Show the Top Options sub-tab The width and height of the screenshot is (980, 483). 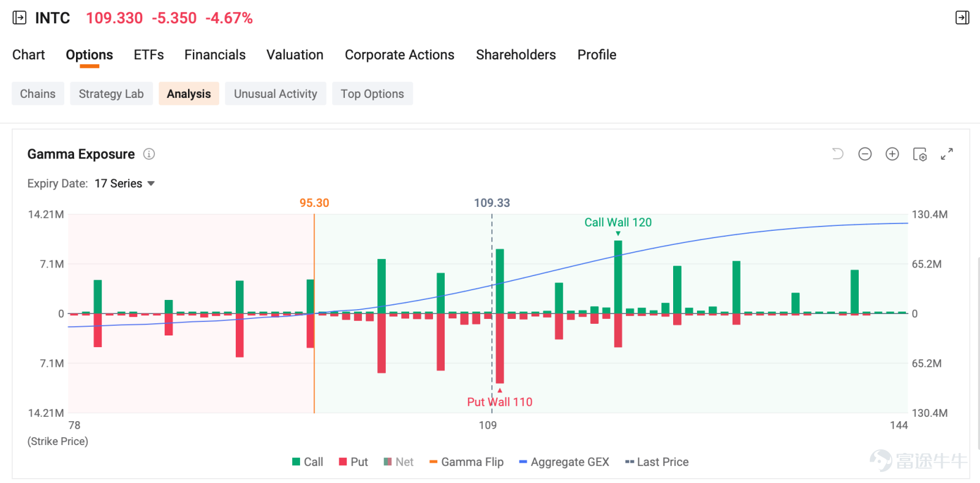point(372,94)
